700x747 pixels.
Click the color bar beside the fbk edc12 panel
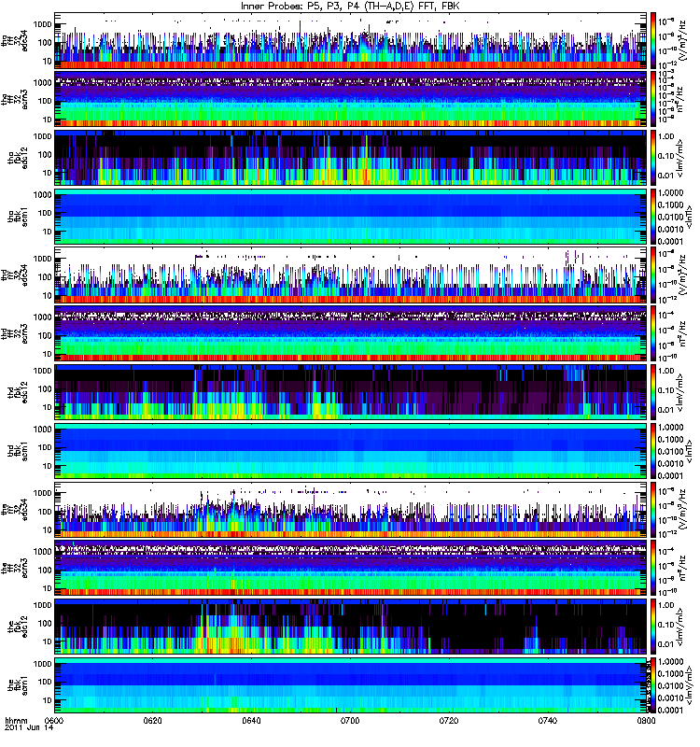[x=653, y=627]
